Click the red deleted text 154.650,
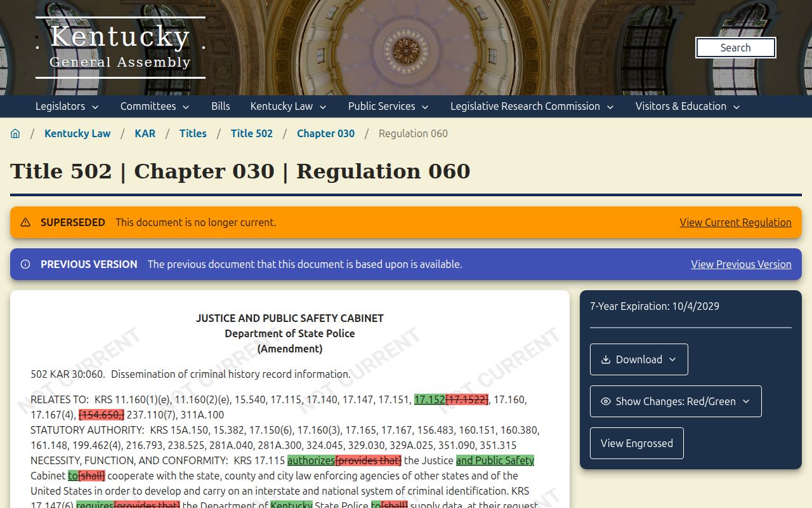This screenshot has height=508, width=812. 101,415
